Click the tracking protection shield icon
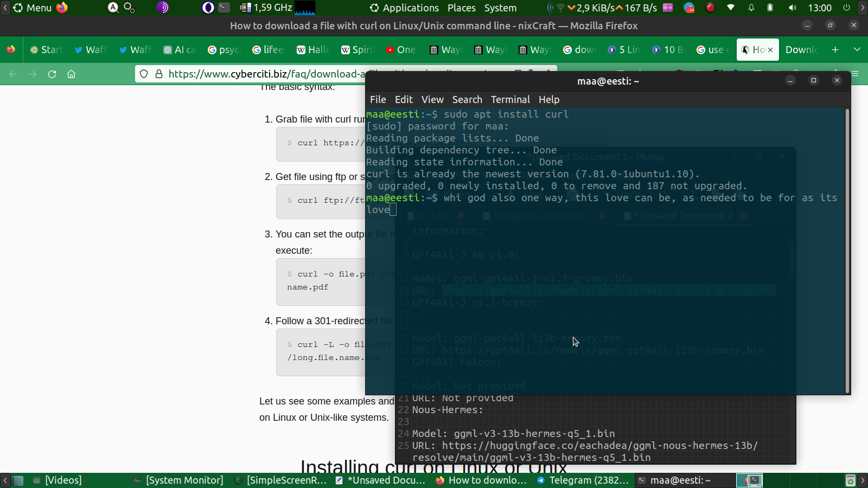The width and height of the screenshot is (868, 488). [144, 74]
